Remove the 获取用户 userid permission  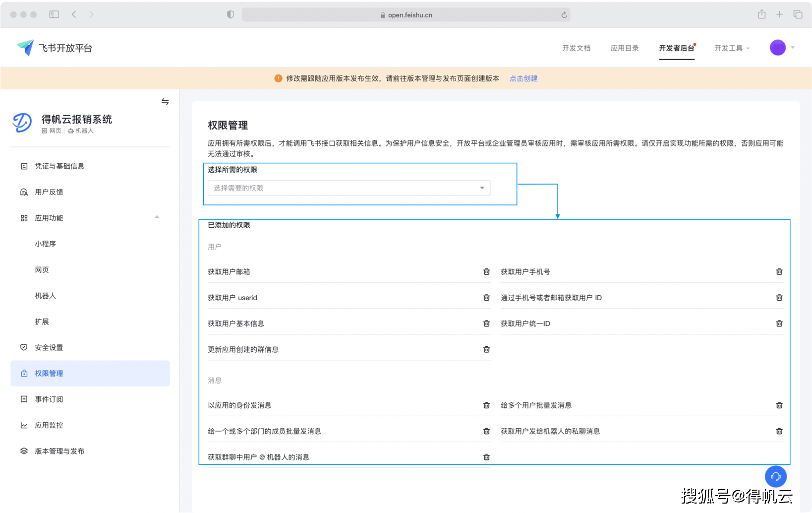pos(486,298)
